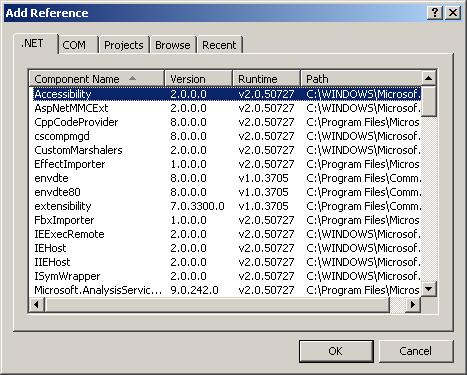The height and width of the screenshot is (375, 467).
Task: Show the Recent tab
Action: (x=219, y=45)
